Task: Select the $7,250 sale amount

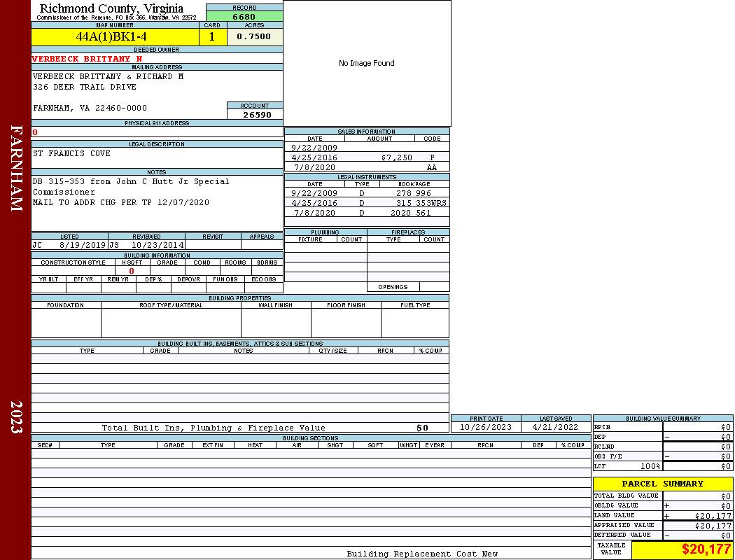Action: (x=396, y=157)
